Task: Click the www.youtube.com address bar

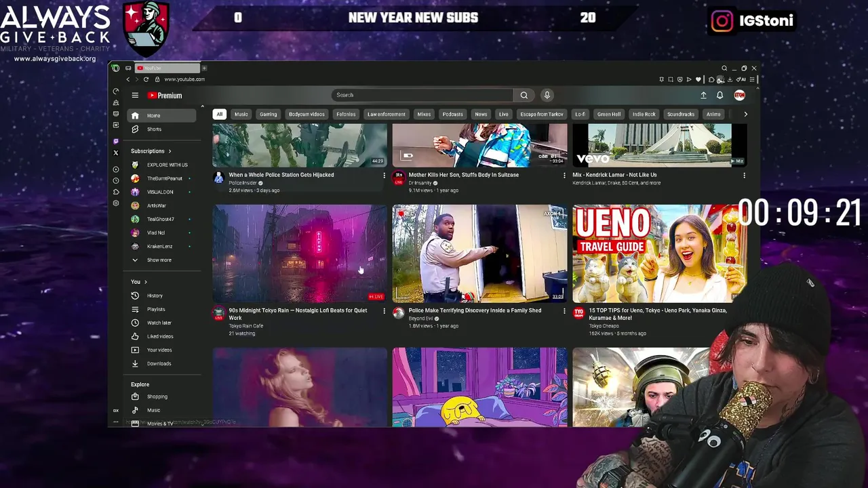Action: [x=184, y=79]
